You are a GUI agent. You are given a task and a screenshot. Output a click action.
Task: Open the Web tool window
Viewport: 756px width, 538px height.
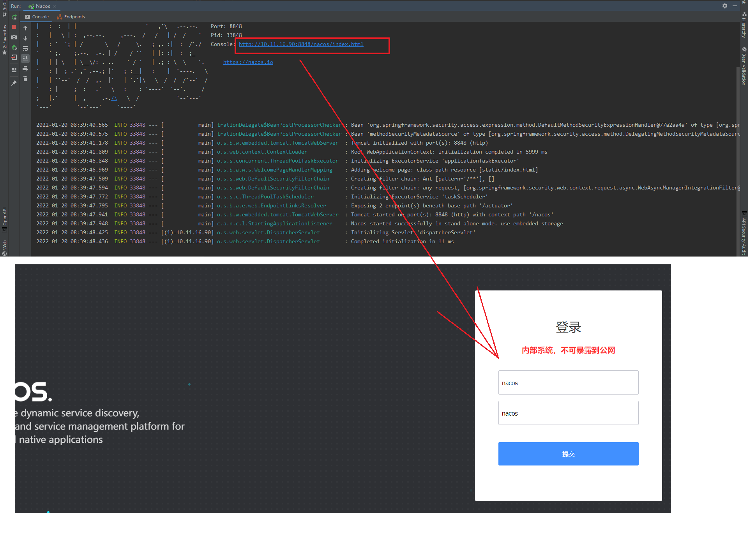pos(4,248)
